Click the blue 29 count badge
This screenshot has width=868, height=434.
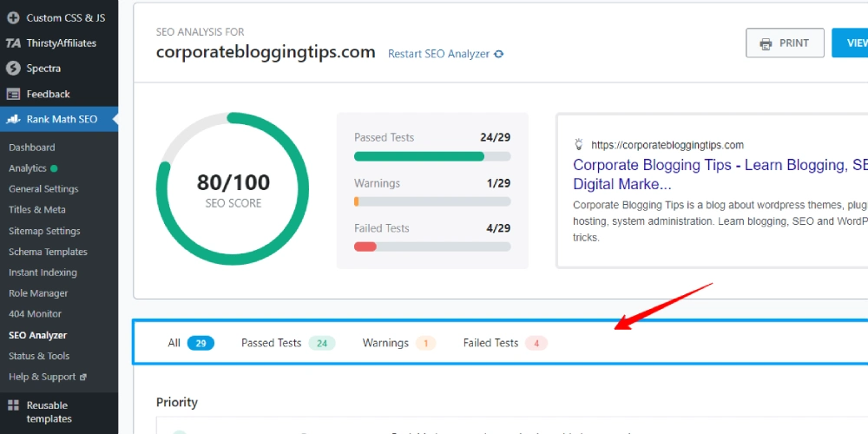[201, 343]
